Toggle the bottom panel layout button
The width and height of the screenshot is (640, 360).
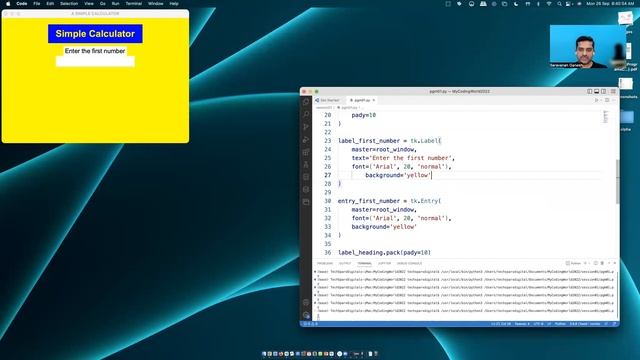click(x=597, y=91)
